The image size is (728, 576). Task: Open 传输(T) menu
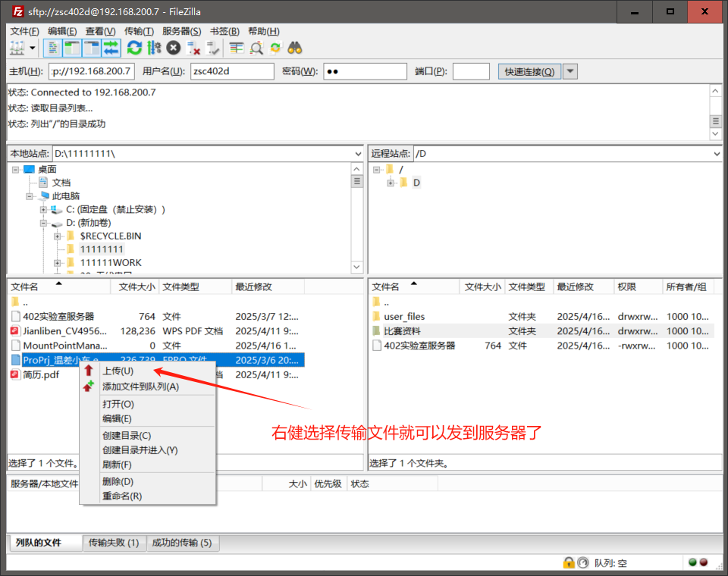[139, 31]
